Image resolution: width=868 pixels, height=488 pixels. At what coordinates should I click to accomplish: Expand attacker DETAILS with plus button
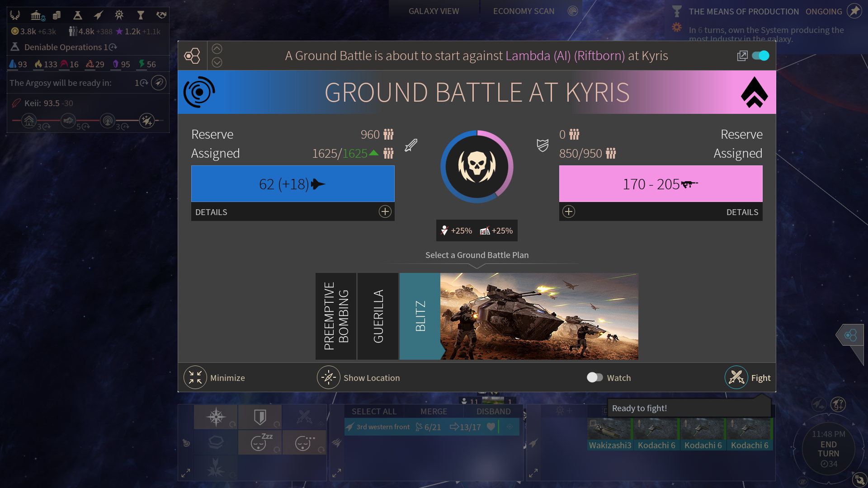point(385,211)
